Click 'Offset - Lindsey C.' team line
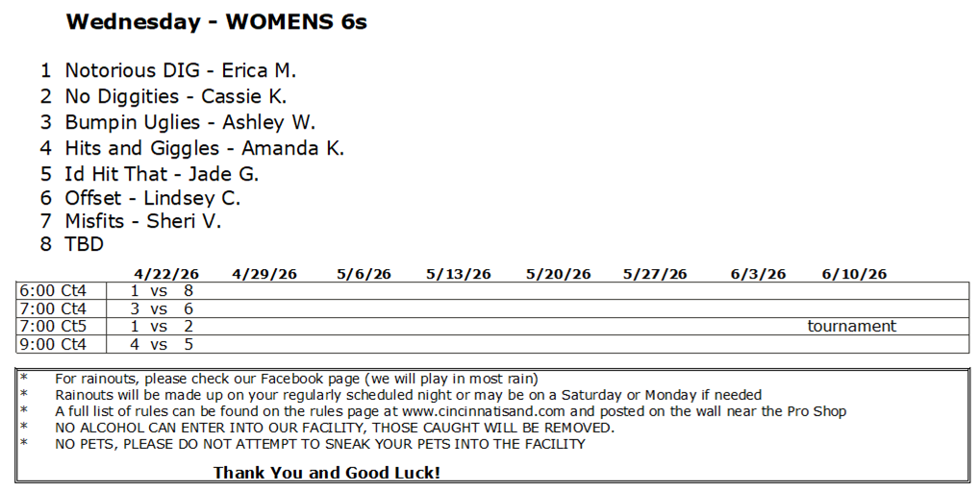 point(152,199)
